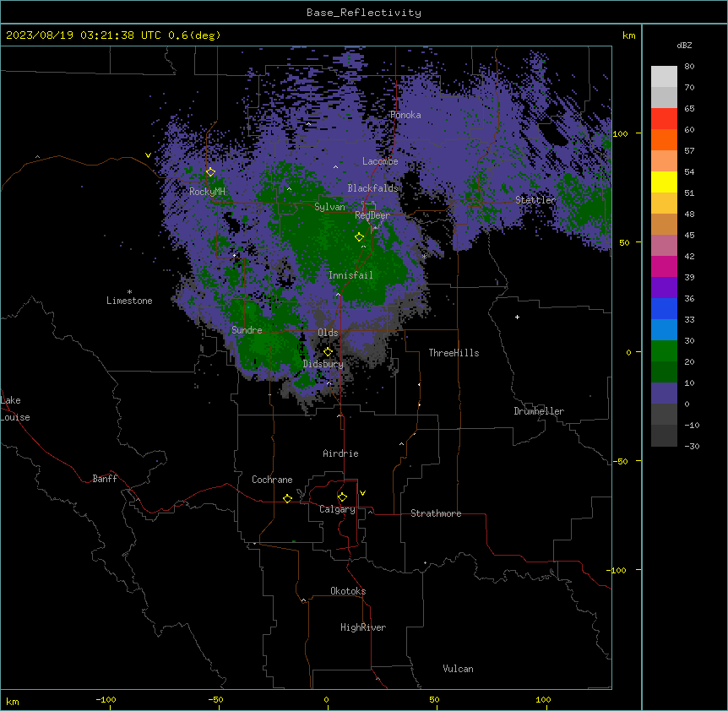Click the Sylvan label
This screenshot has height=711, width=728.
(x=329, y=207)
